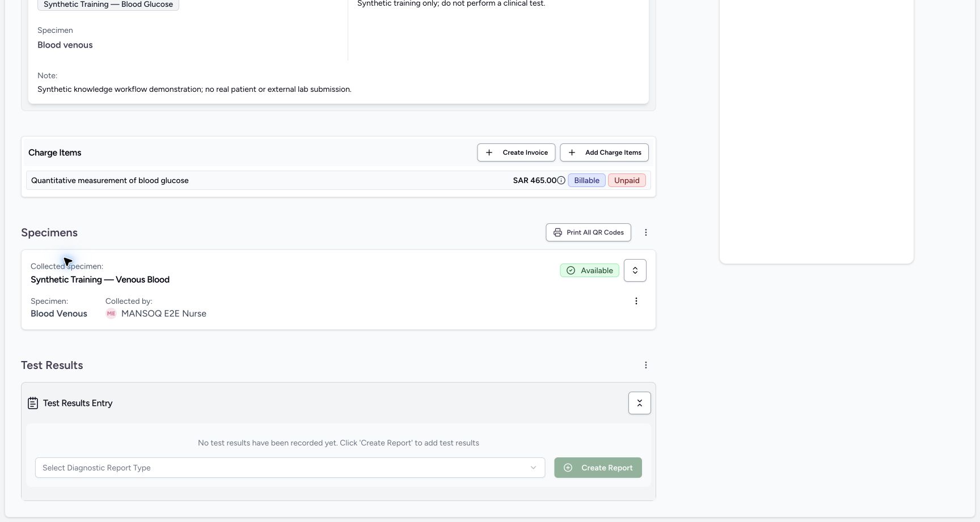Viewport: 980px width, 522px height.
Task: Click the MANSOQ E2E Nurse name
Action: tap(164, 313)
